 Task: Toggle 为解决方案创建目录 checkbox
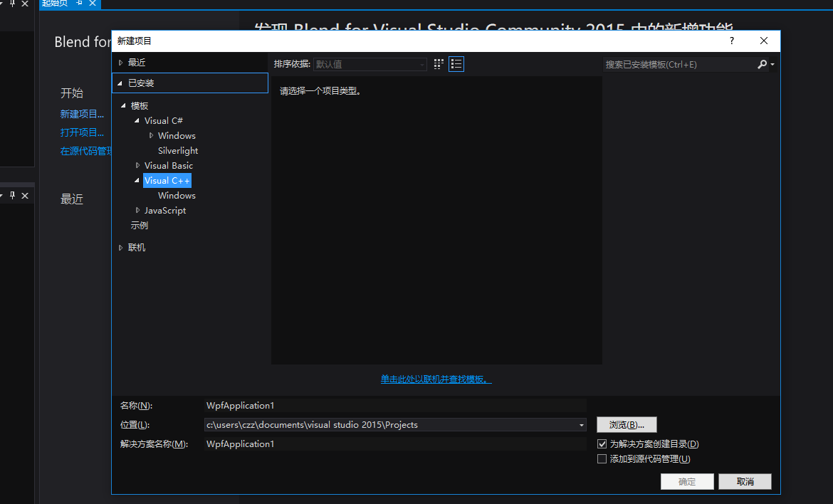[x=602, y=444]
